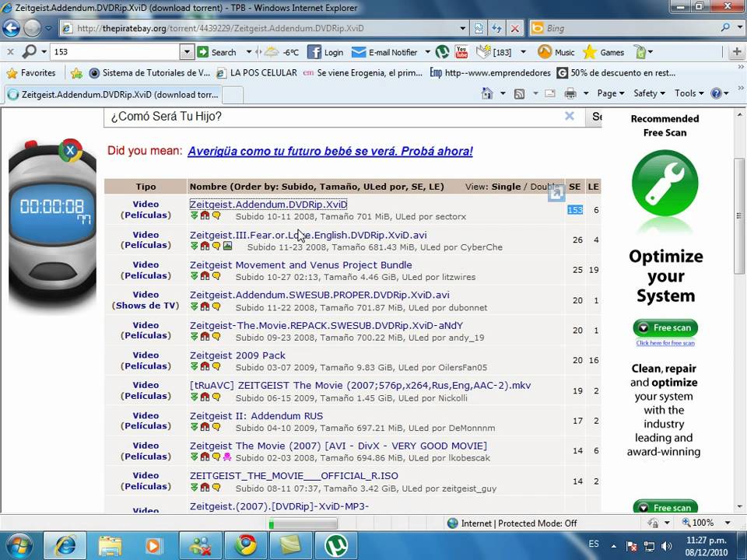Open the E-mail Notifier envelope icon
The height and width of the screenshot is (560, 747).
(358, 52)
